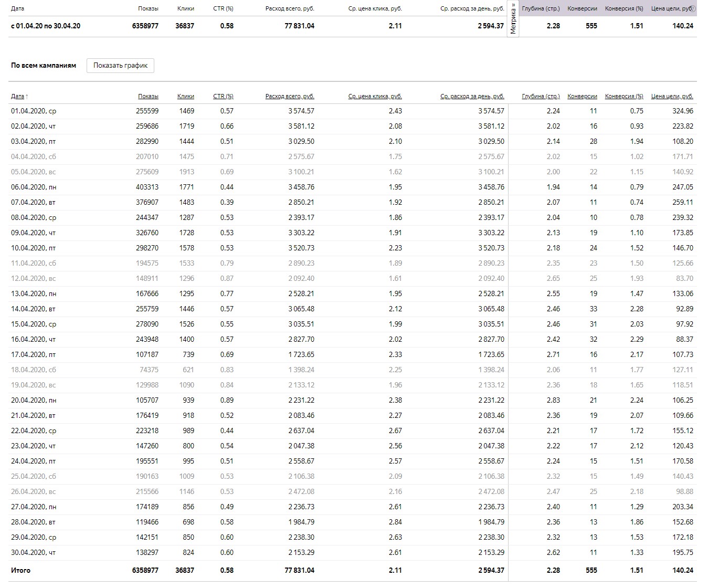Sort by underlined Глубина (стр.) header

pos(541,96)
